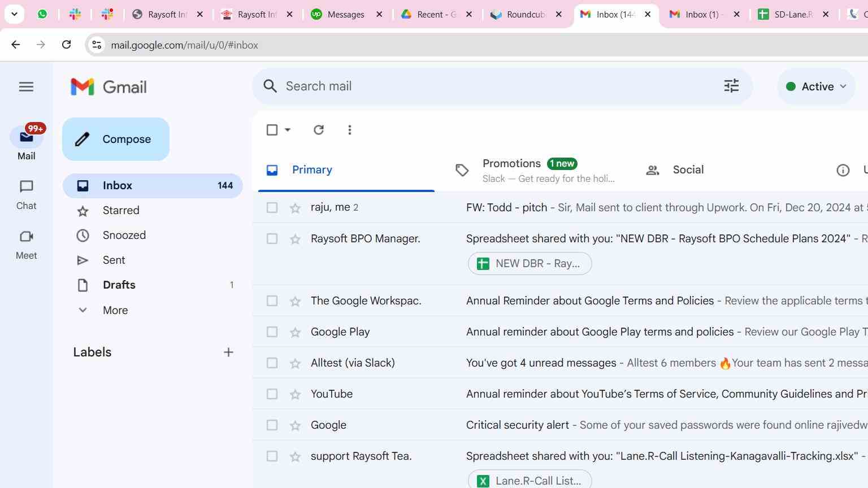Close the Messages browser tab
Image resolution: width=868 pixels, height=488 pixels.
pos(379,14)
